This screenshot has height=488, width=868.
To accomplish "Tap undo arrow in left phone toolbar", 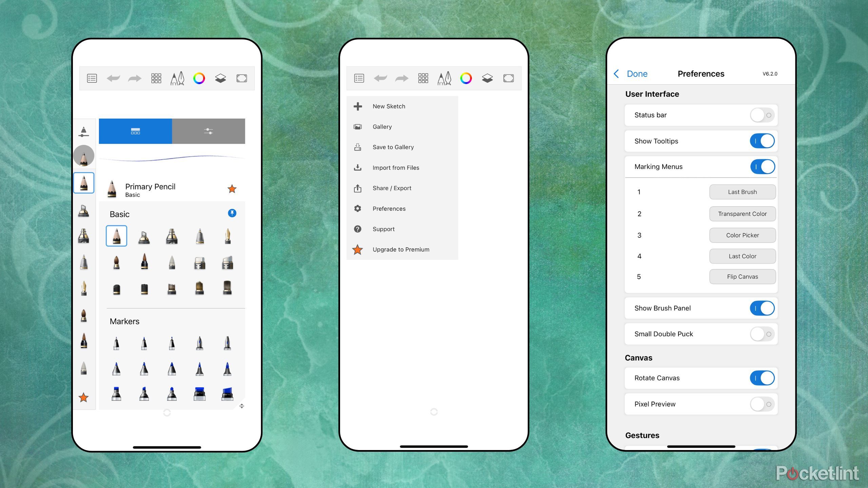I will click(113, 78).
